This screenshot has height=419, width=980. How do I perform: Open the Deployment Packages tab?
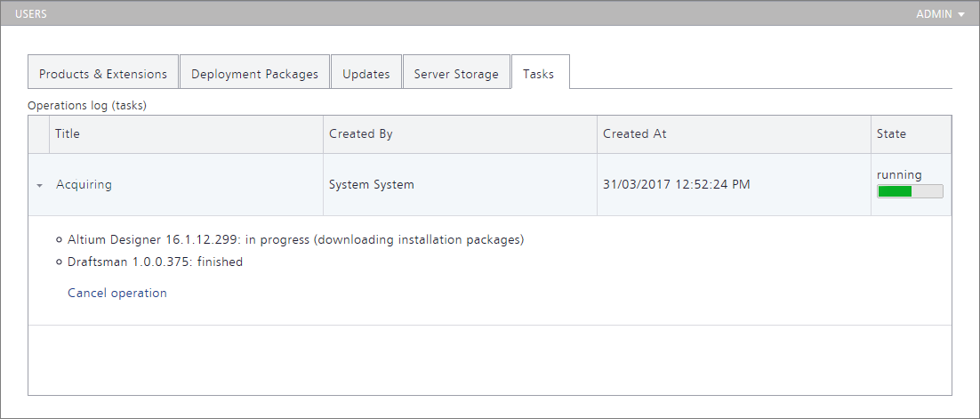(x=254, y=74)
